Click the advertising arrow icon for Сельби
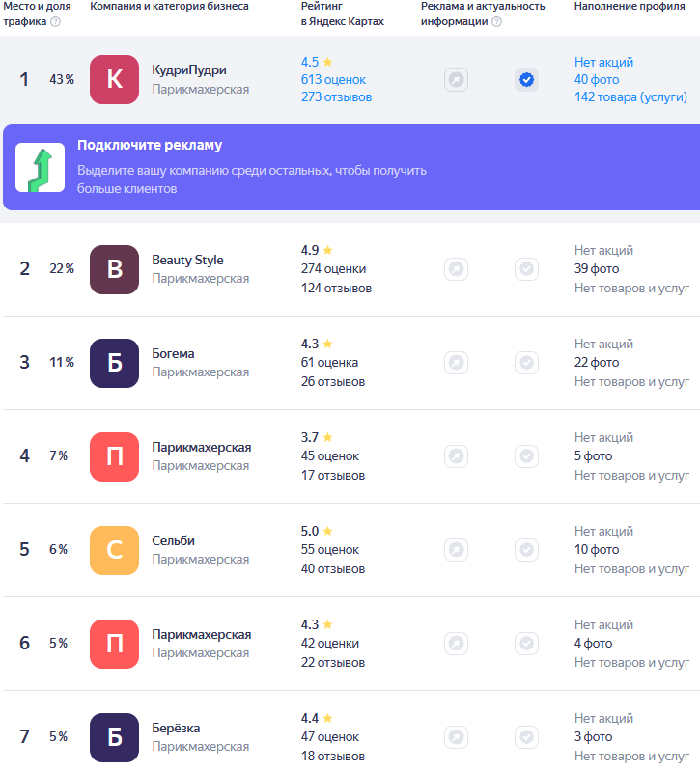700x772 pixels. click(x=456, y=550)
